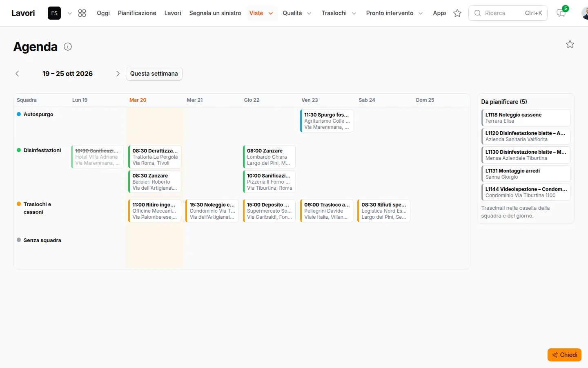Screen dimensions: 588x368
Task: Open the cancelled 10:30 Sanificazione card
Action: (98, 157)
